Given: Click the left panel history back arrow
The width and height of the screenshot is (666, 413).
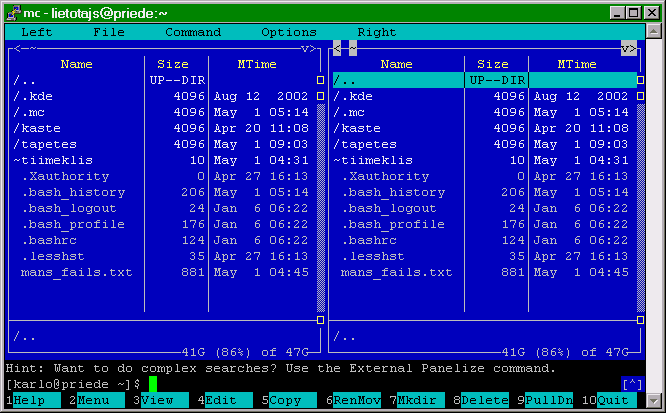Looking at the screenshot, I should click(17, 48).
